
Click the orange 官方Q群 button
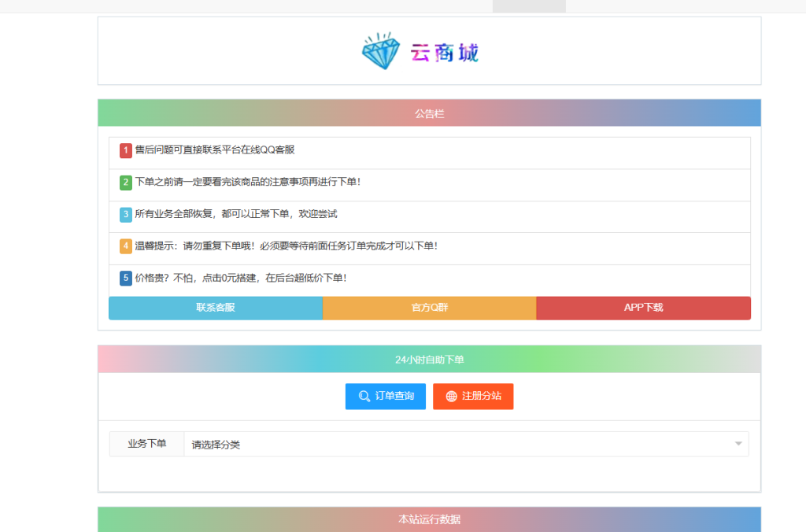[x=429, y=308]
